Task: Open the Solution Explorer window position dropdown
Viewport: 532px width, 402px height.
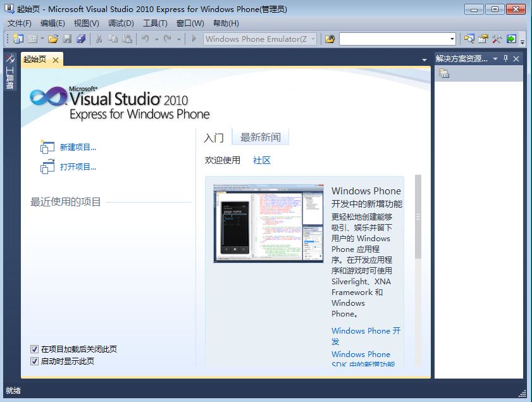Action: (495, 59)
